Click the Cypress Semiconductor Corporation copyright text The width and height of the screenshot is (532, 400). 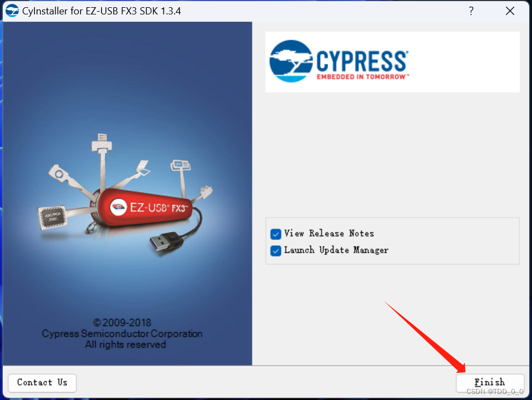(x=122, y=333)
